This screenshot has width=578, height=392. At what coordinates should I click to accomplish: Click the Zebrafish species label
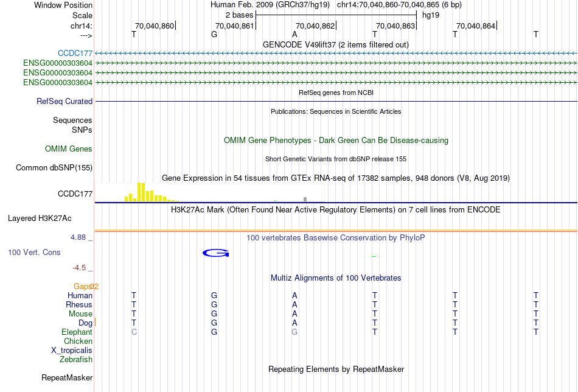[76, 360]
